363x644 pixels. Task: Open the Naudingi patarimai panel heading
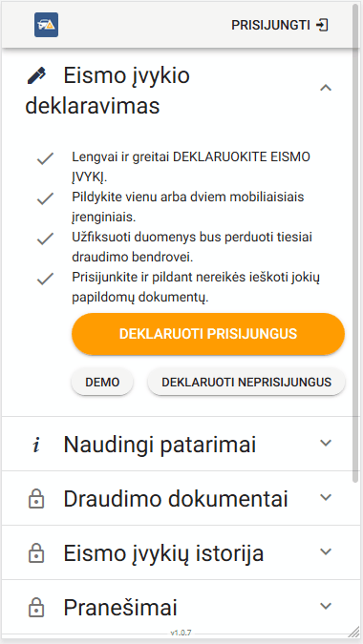pyautogui.click(x=178, y=444)
